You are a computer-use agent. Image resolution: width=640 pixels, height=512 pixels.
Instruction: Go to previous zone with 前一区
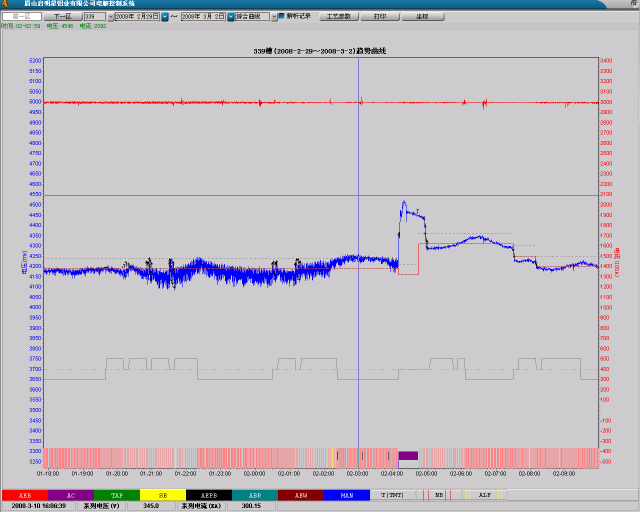pyautogui.click(x=22, y=17)
